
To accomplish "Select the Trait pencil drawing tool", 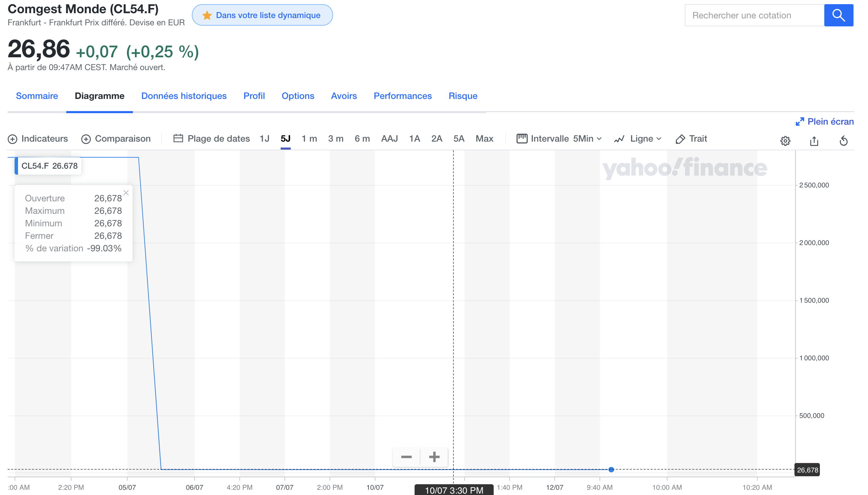I will click(x=680, y=139).
